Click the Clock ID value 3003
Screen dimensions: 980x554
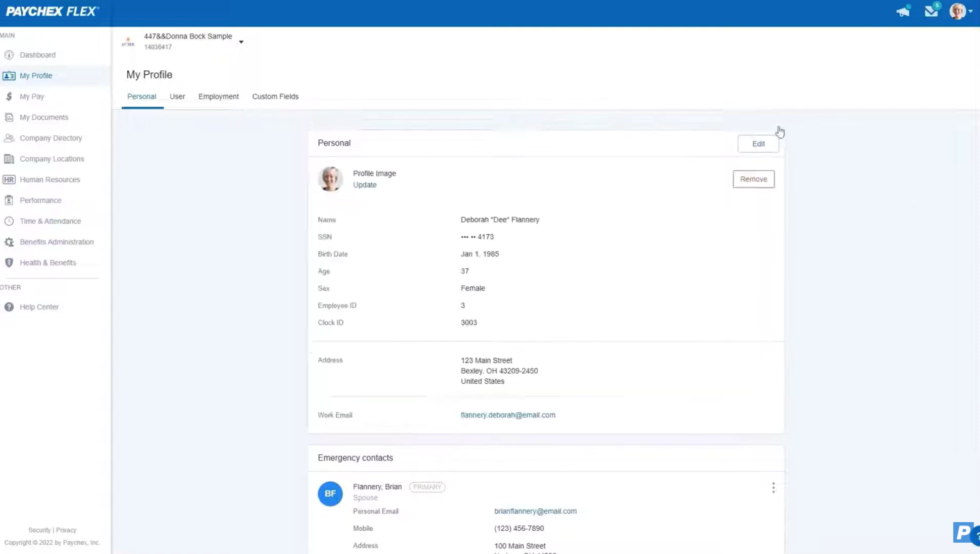pyautogui.click(x=469, y=323)
